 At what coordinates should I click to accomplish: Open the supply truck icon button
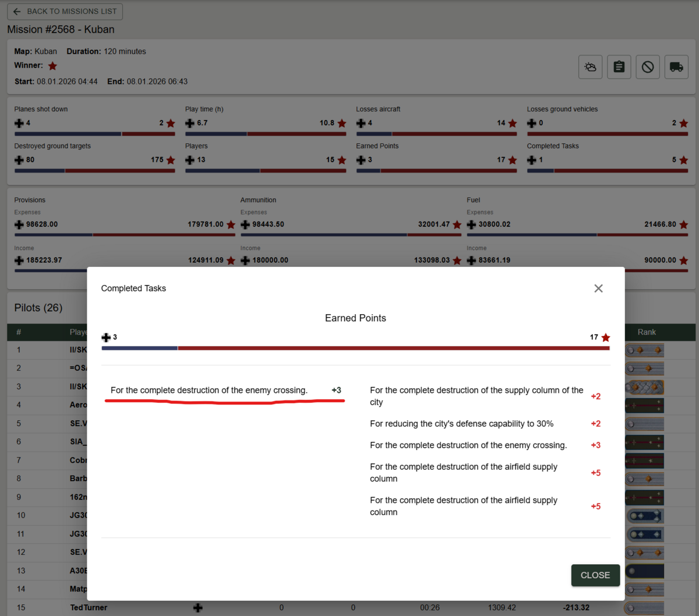pos(676,67)
